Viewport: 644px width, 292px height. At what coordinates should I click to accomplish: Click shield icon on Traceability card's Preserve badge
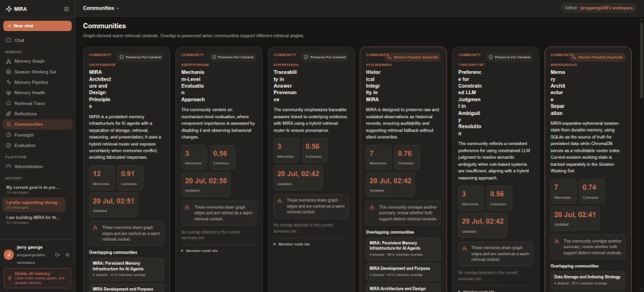pos(306,57)
